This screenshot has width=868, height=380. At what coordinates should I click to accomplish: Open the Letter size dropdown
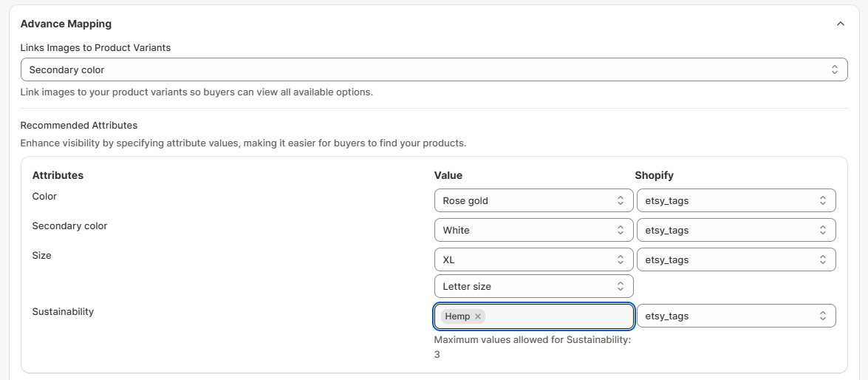533,286
